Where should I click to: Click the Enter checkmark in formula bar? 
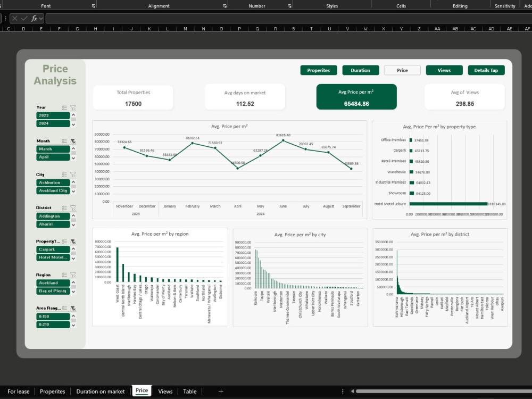[24, 18]
